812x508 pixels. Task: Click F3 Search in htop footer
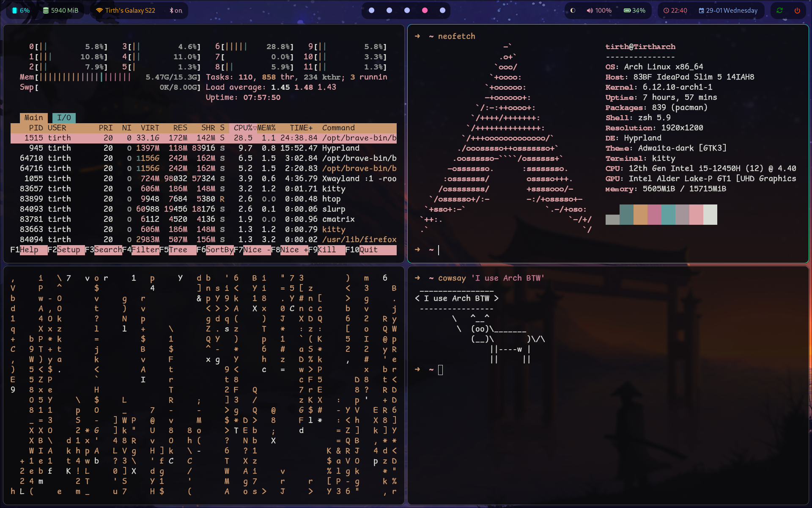click(104, 250)
